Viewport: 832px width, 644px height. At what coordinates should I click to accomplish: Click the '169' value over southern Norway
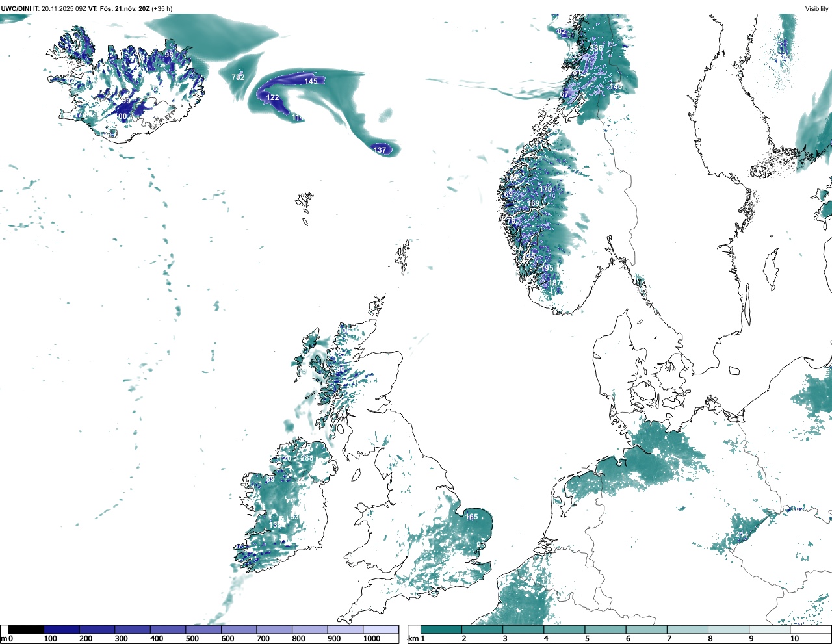534,204
